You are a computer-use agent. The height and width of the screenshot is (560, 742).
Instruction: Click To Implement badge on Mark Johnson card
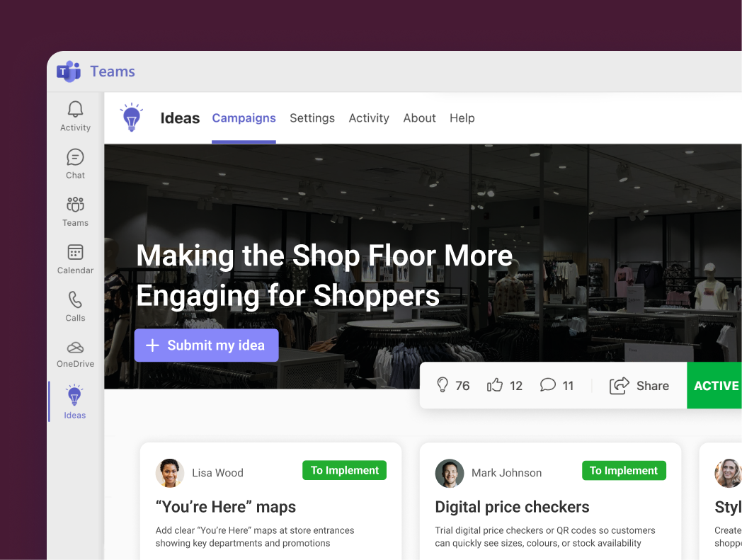[x=624, y=470]
